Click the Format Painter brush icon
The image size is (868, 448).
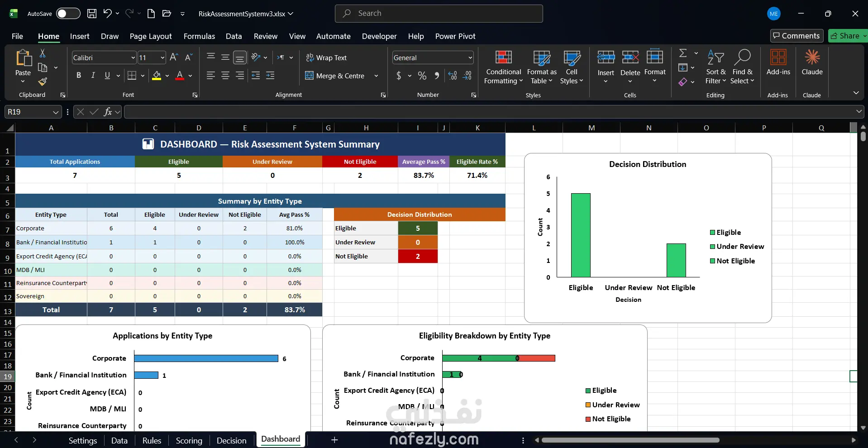pos(43,81)
